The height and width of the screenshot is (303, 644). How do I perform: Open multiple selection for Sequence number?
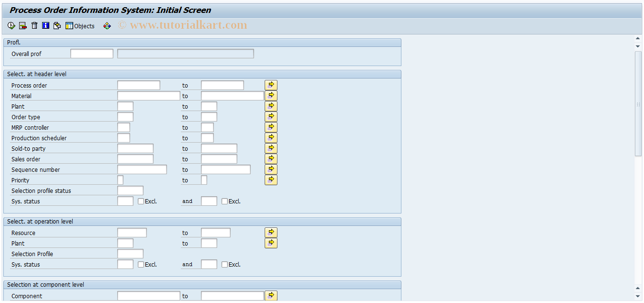pos(271,169)
